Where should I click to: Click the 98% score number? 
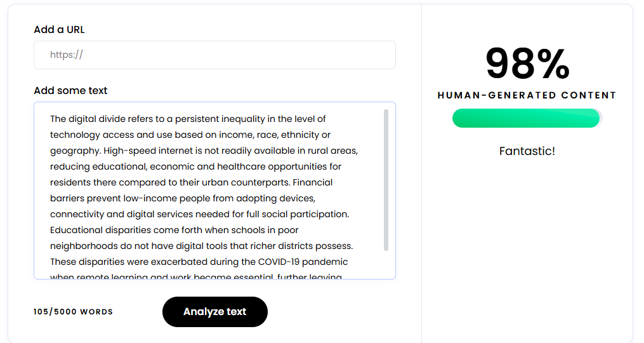(x=527, y=64)
